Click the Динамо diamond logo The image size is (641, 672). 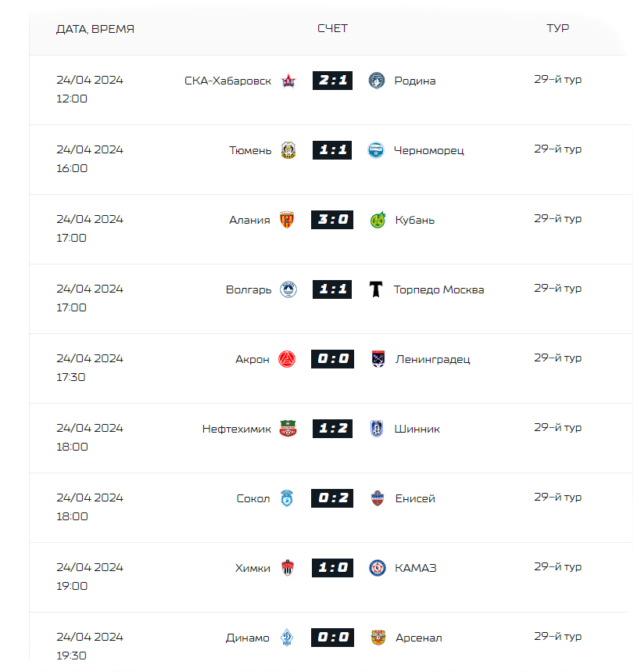point(286,638)
